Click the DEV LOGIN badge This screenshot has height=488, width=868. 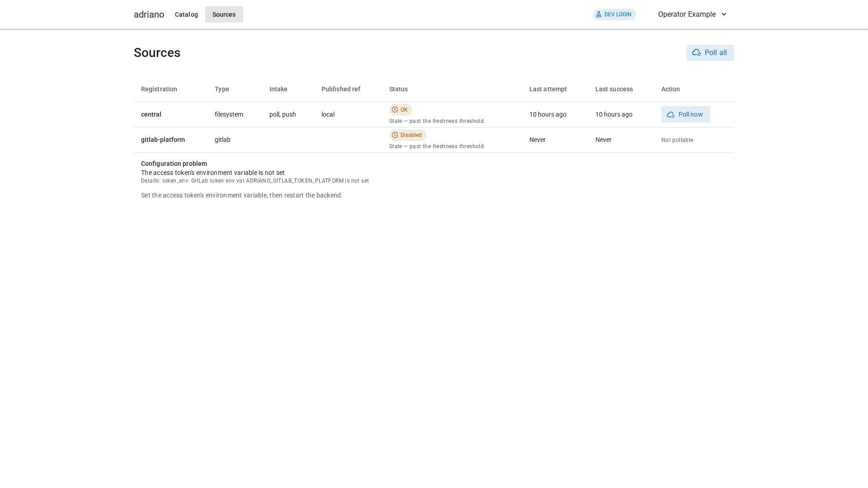click(614, 14)
